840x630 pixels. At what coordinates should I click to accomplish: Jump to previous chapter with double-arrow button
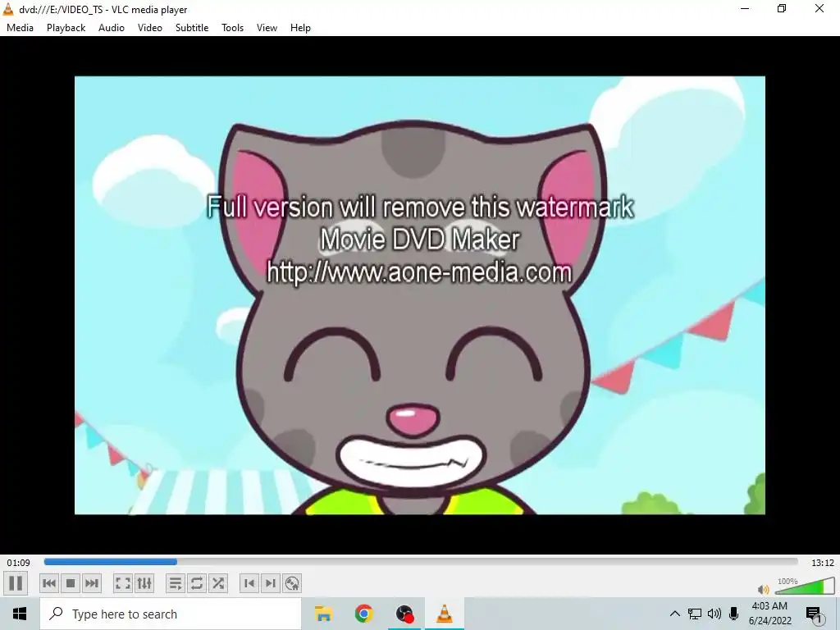49,583
